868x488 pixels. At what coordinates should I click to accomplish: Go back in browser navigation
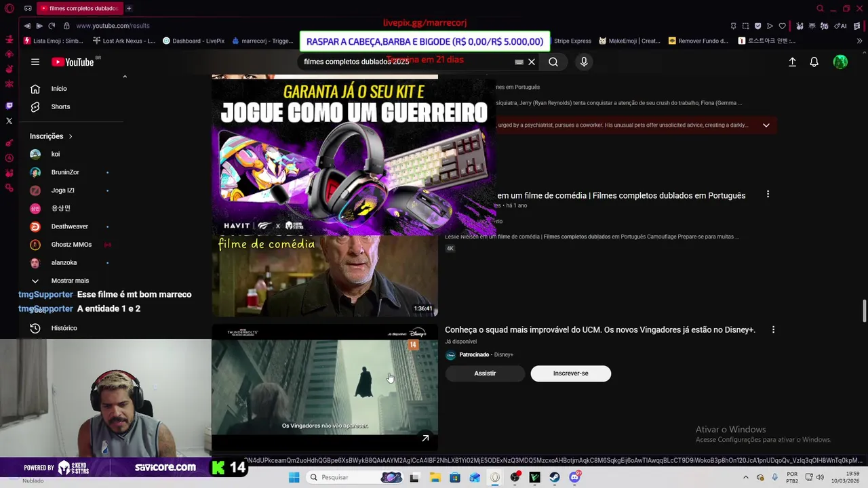pos(27,26)
